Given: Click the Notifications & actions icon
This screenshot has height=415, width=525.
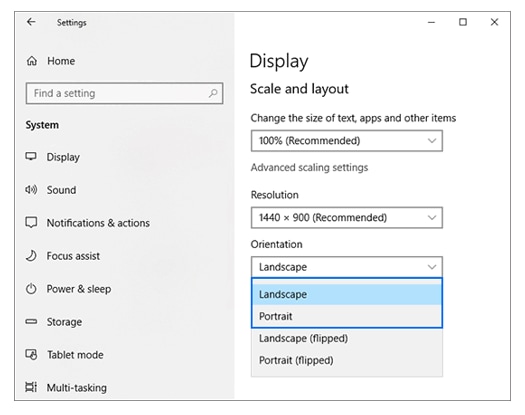Looking at the screenshot, I should [x=31, y=222].
